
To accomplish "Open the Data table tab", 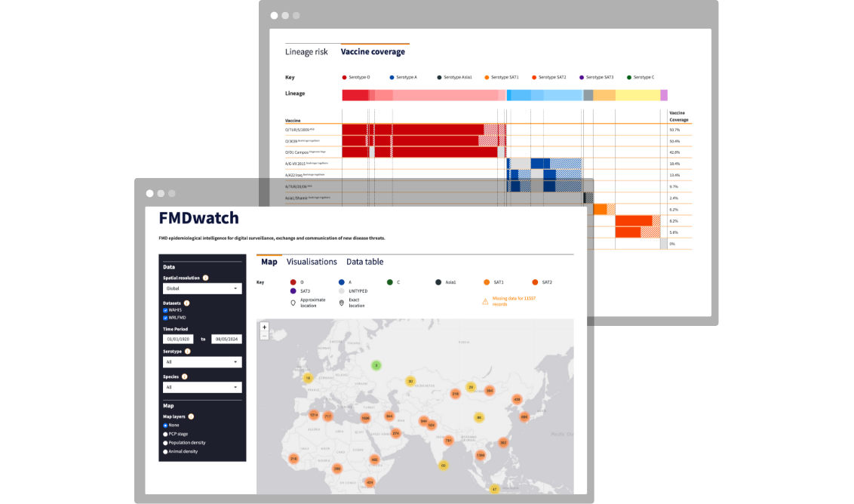I will pos(365,262).
